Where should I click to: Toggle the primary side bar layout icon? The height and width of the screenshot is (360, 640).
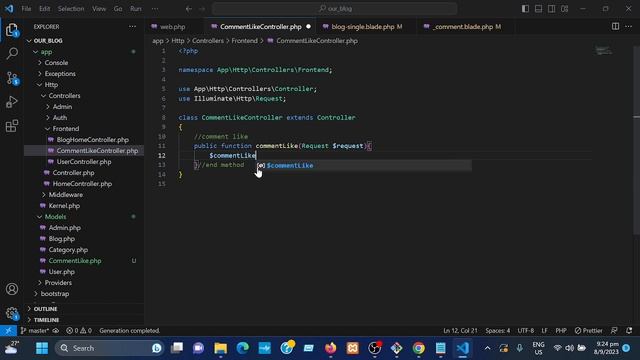coord(525,9)
